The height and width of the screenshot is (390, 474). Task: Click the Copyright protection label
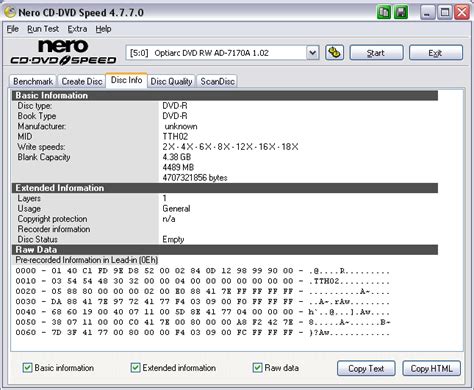[52, 219]
